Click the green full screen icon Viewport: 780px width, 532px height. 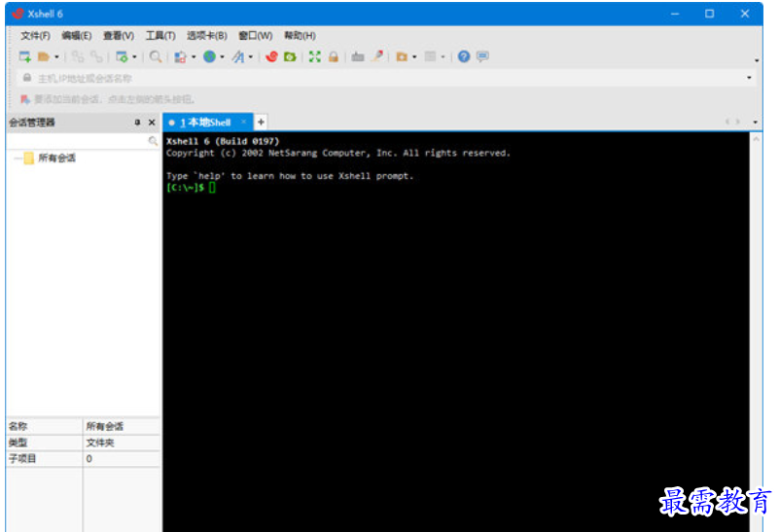314,57
